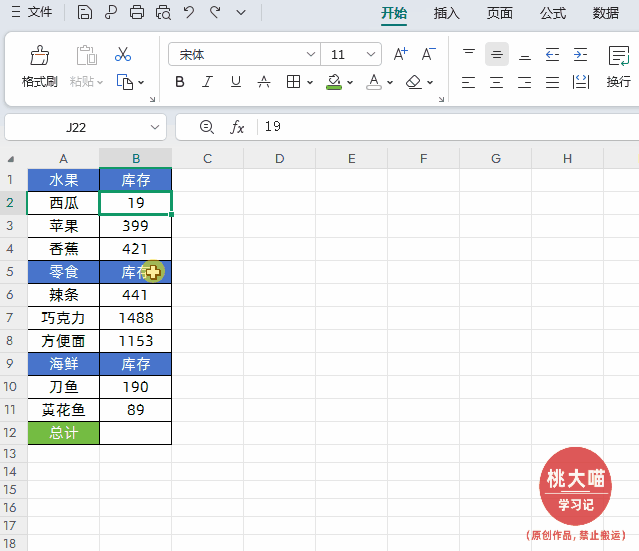Screen dimensions: 639x551
Task: Redo the last action
Action: pyautogui.click(x=215, y=13)
